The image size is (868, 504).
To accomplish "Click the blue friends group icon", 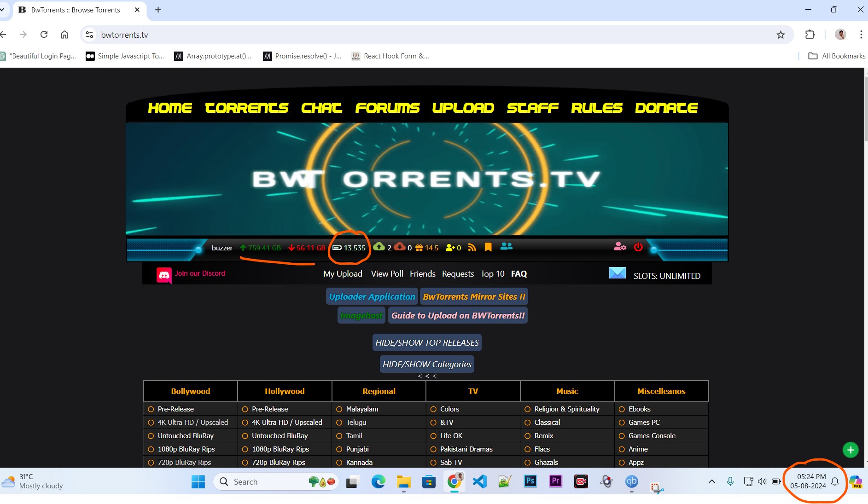I will point(507,247).
